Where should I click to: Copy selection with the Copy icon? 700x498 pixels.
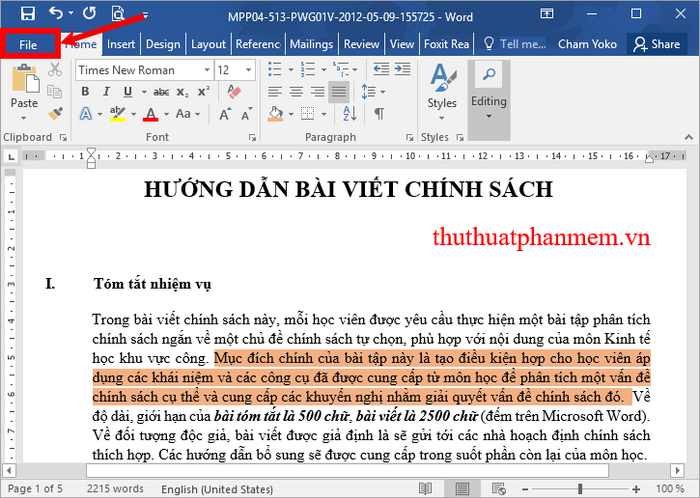point(55,91)
